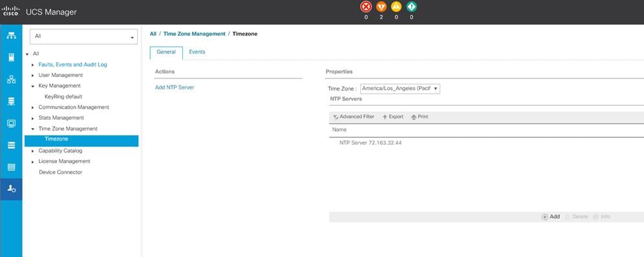Click the Info button below table
644x257 pixels.
(602, 217)
